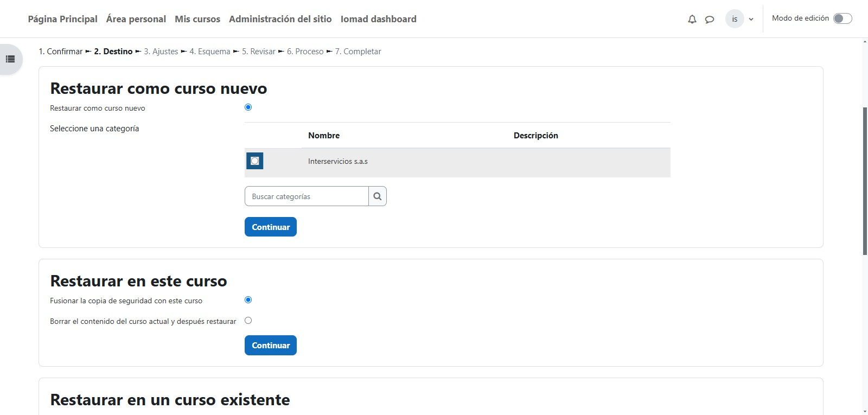Open Administración del sitio

pos(280,19)
